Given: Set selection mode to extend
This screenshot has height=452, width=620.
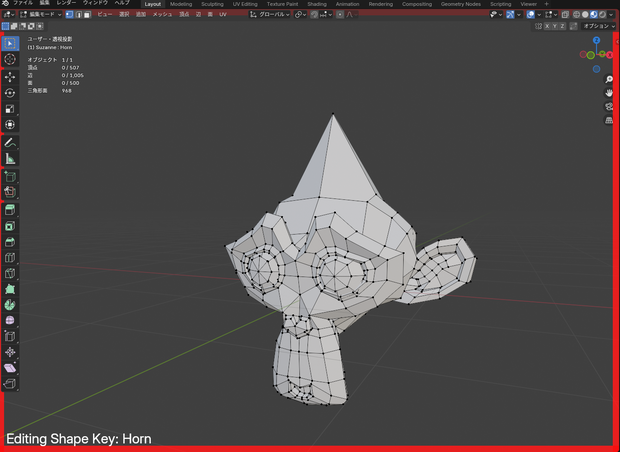Looking at the screenshot, I should pos(14,26).
